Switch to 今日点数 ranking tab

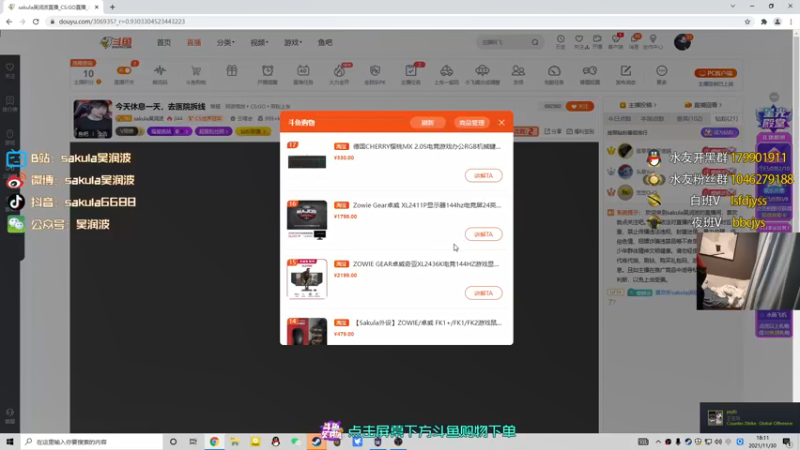(x=620, y=118)
